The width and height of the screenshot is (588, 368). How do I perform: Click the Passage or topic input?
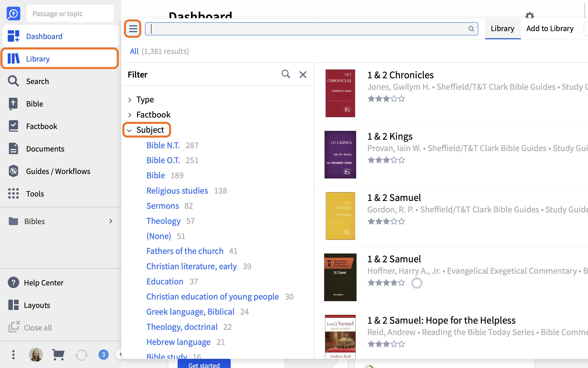tap(70, 14)
